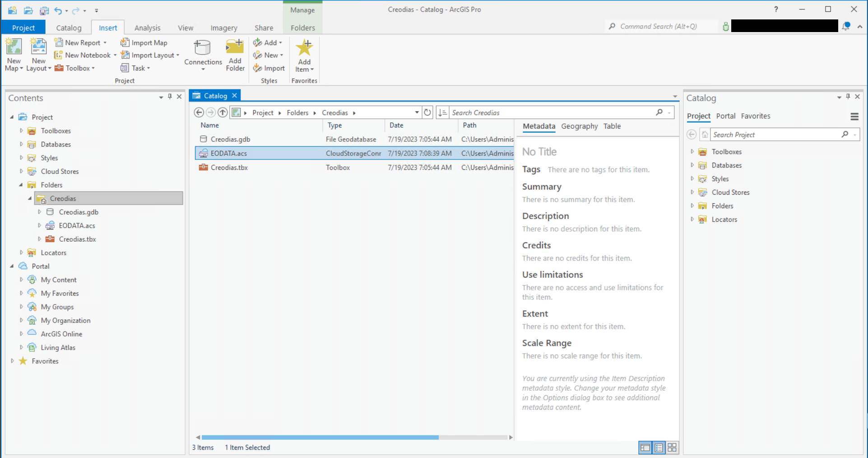Screen dimensions: 868x458
Task: Switch to details list view
Action: [x=659, y=448]
